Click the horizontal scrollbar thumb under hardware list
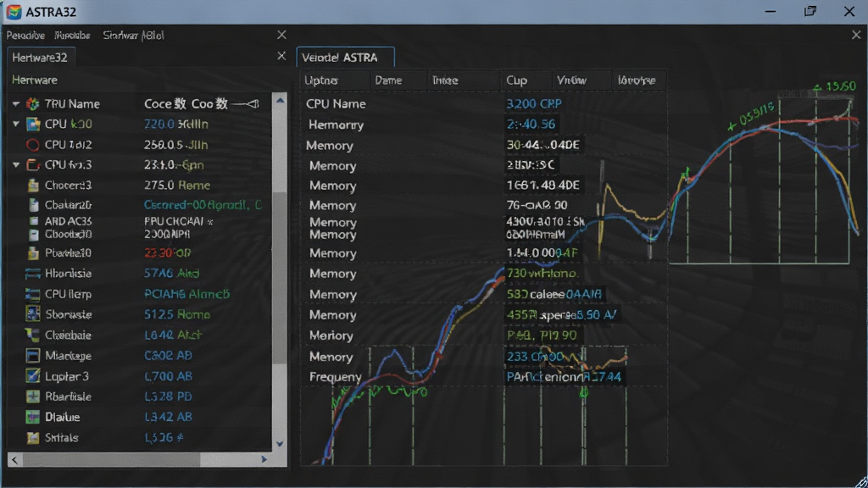Screen dimensions: 868x488 [x=111, y=460]
